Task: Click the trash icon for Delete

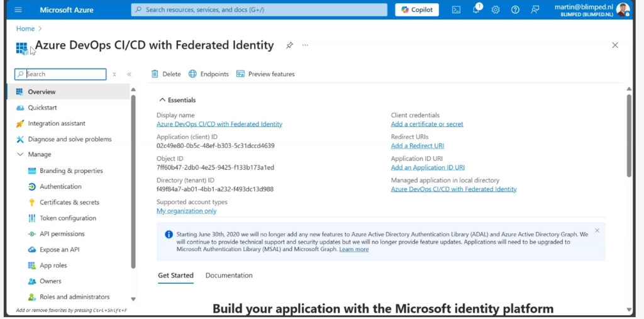Action: (x=155, y=74)
